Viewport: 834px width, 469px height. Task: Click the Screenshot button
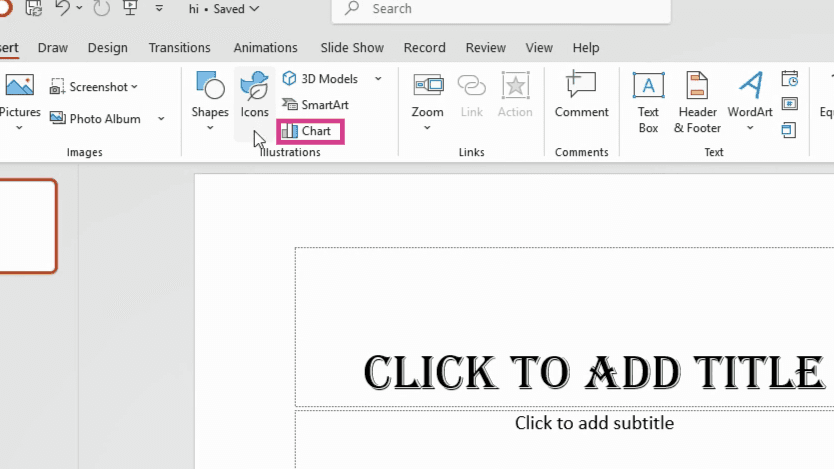[94, 87]
